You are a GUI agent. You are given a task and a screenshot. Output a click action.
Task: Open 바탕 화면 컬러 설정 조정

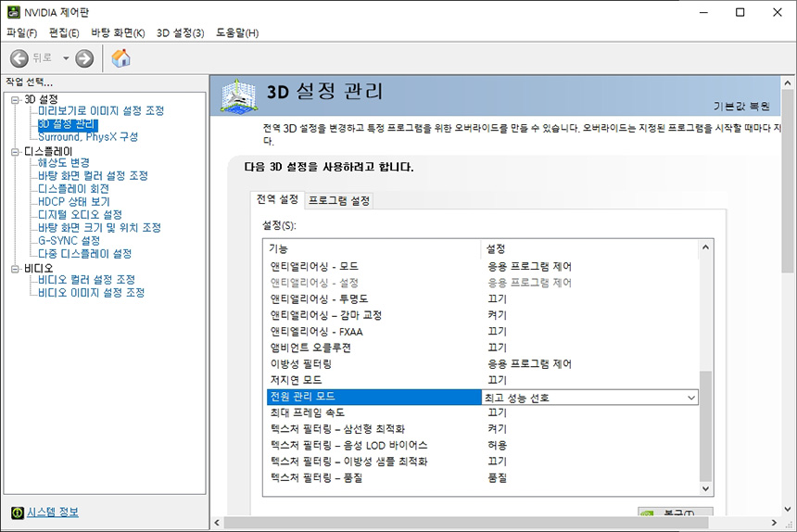93,176
